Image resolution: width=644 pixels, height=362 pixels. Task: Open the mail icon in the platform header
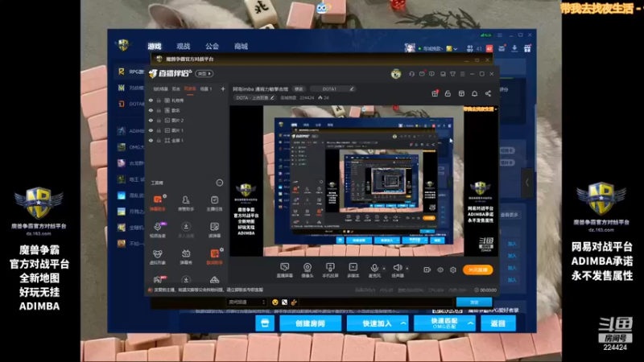(x=502, y=48)
